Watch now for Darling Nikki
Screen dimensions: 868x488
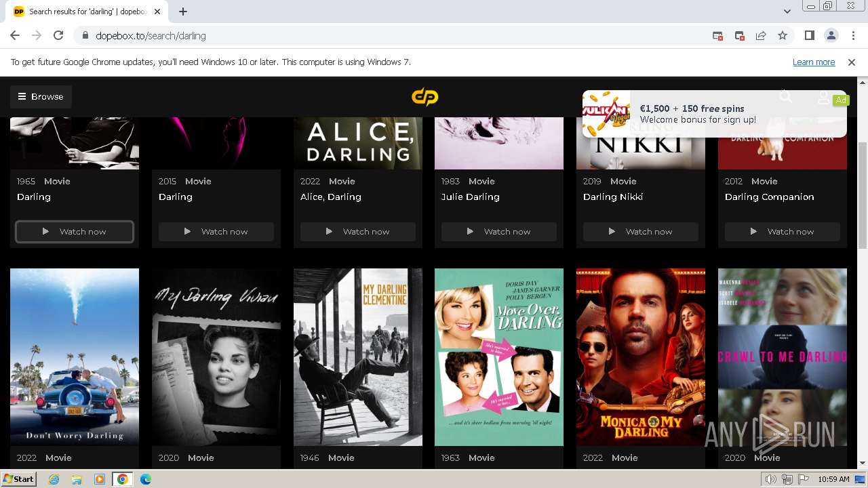click(641, 231)
